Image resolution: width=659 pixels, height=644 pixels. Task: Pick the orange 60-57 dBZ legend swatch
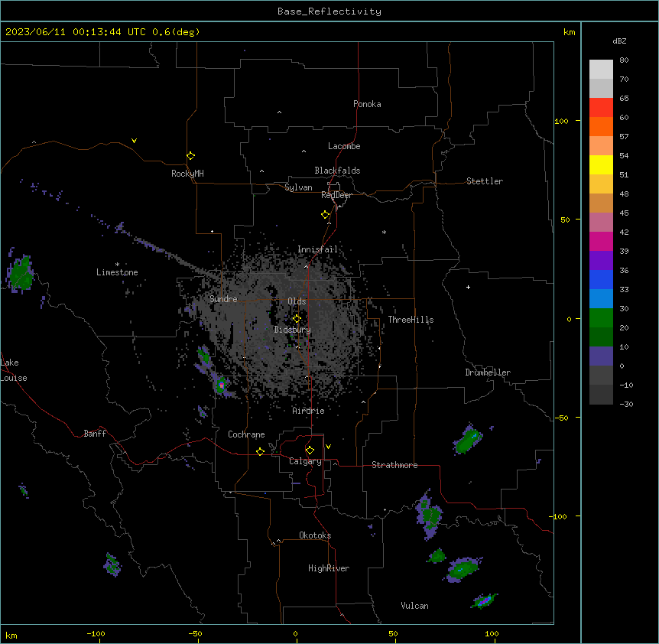(x=601, y=126)
